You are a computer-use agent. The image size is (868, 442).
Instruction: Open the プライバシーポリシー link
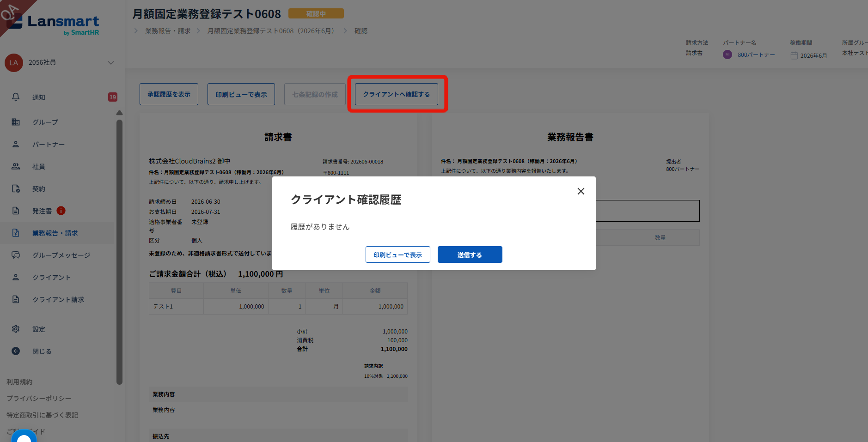[x=39, y=398]
